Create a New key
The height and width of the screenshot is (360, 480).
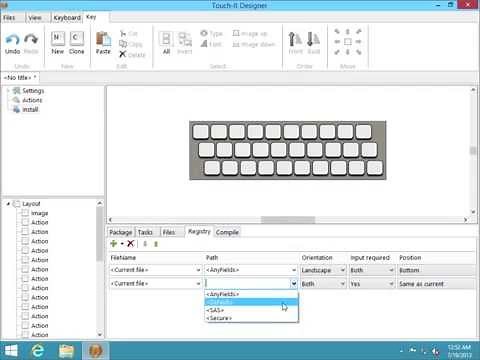point(57,43)
